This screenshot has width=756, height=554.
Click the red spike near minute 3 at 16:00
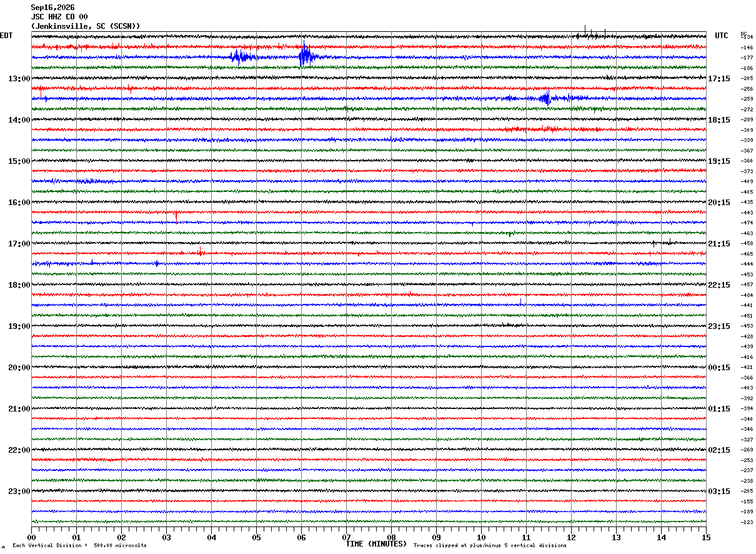coord(176,216)
